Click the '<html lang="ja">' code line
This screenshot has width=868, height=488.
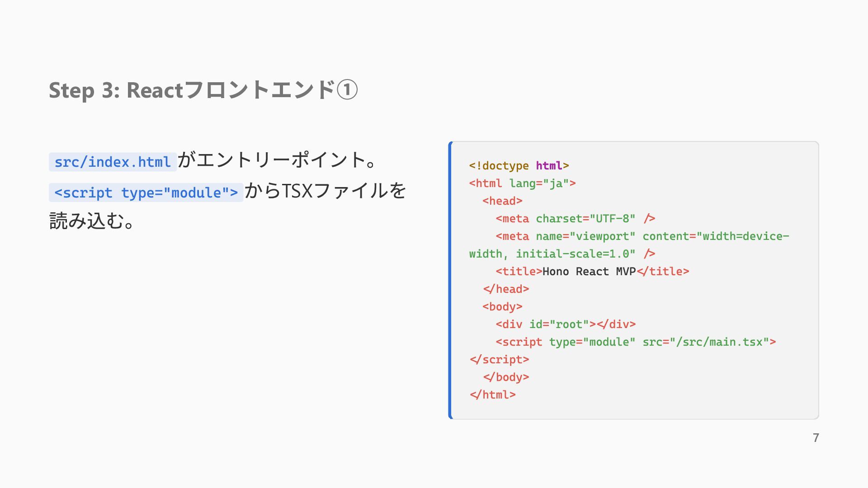click(523, 183)
